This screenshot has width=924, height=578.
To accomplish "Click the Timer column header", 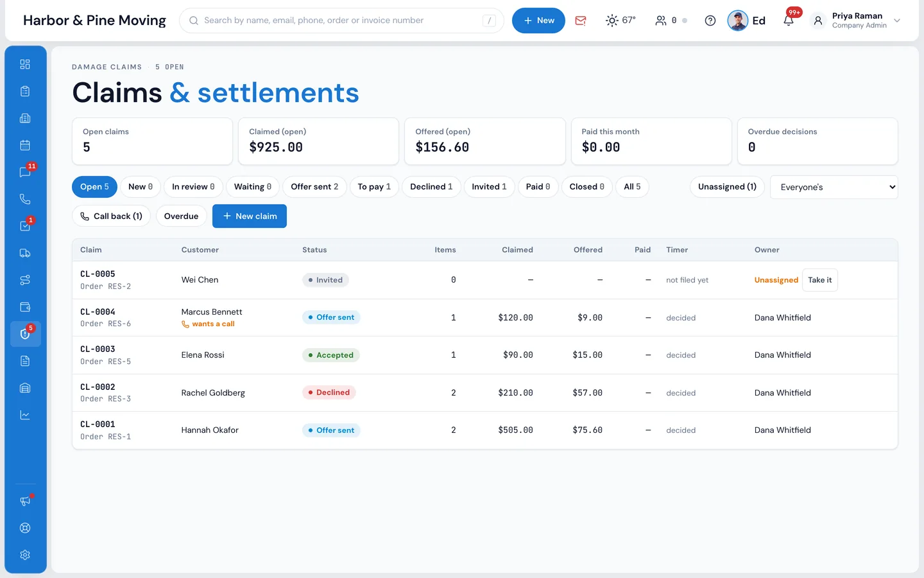I will pyautogui.click(x=677, y=250).
